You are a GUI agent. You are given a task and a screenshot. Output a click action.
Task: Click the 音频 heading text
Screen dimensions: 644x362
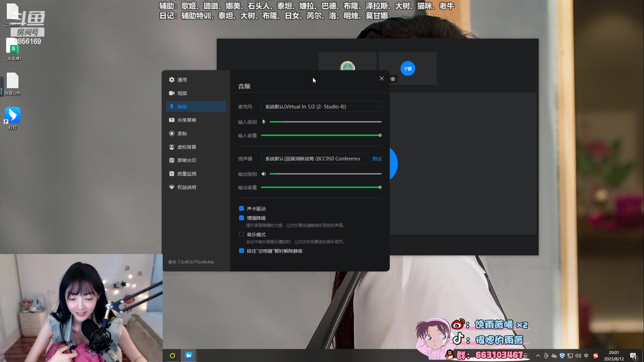coord(244,86)
